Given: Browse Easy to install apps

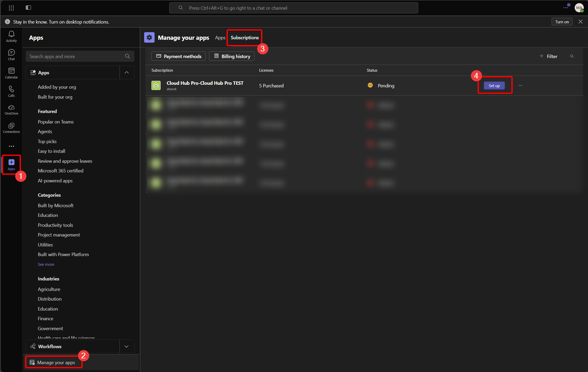Looking at the screenshot, I should [x=51, y=151].
